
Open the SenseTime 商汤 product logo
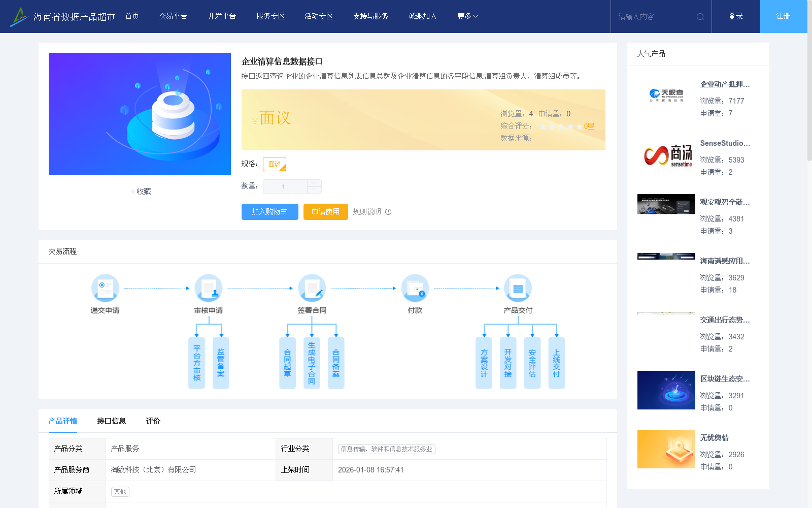click(x=666, y=155)
